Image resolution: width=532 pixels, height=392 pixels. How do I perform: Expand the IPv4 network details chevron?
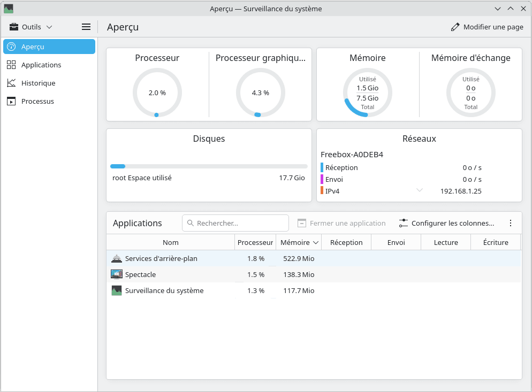420,190
